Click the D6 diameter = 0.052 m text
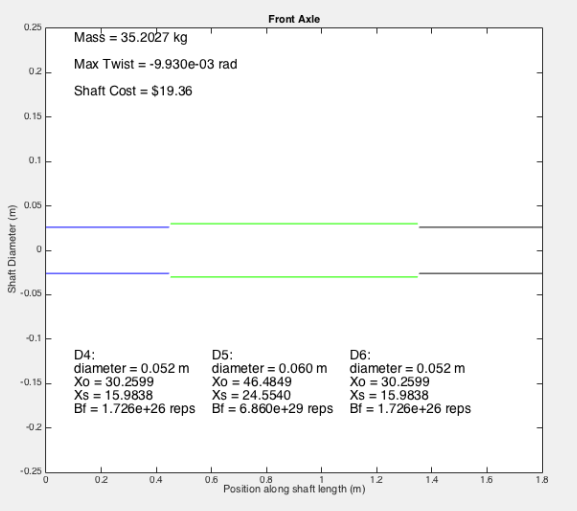Viewport: 577px width, 511px height. point(407,368)
